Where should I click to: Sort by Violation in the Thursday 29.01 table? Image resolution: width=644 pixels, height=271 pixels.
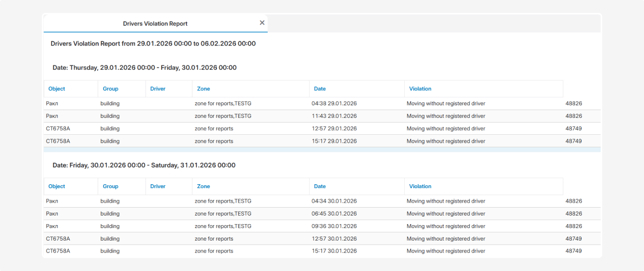pyautogui.click(x=420, y=89)
